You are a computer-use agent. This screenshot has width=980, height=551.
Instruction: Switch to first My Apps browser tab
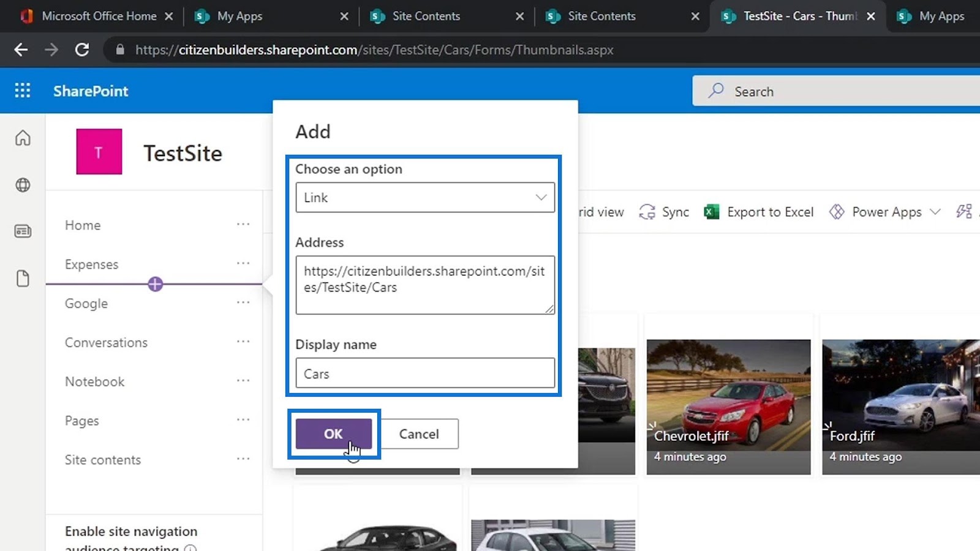(270, 17)
